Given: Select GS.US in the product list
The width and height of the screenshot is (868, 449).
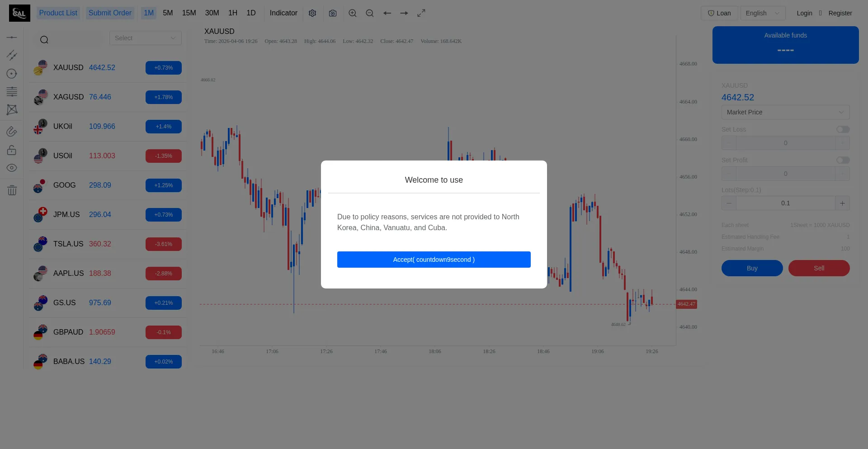Looking at the screenshot, I should [x=108, y=303].
